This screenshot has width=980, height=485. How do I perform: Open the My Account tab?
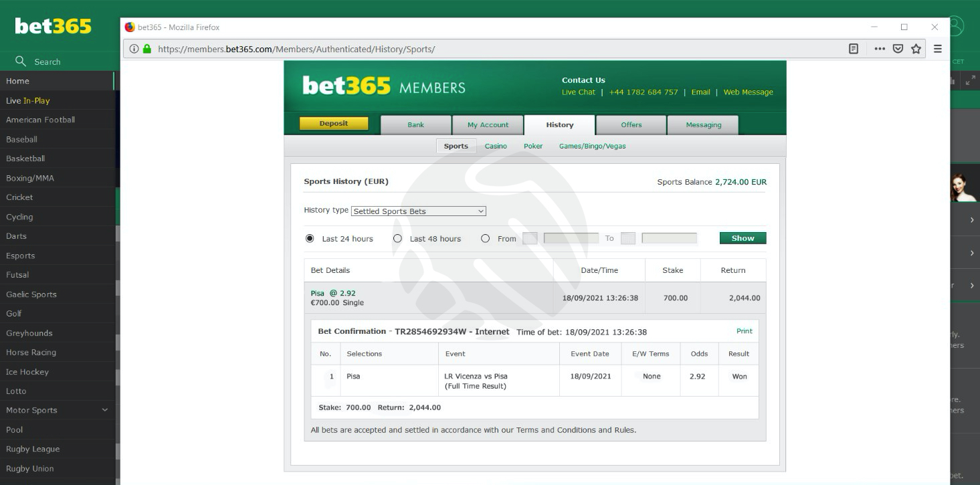[x=488, y=125]
